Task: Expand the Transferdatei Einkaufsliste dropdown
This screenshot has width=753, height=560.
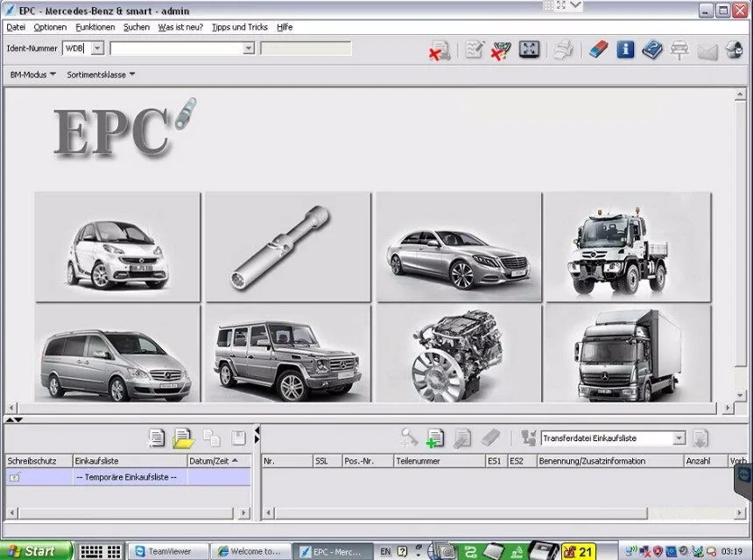Action: [x=679, y=438]
